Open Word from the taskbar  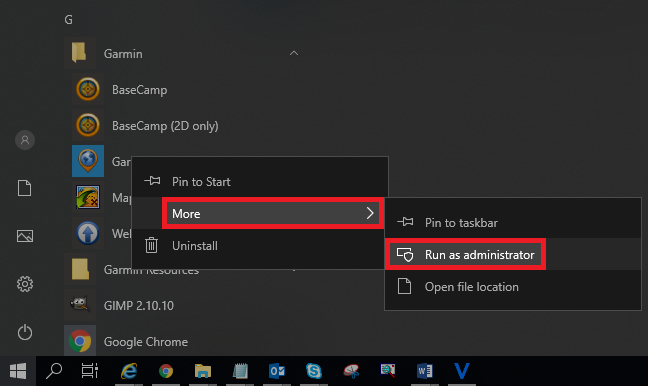pos(425,371)
